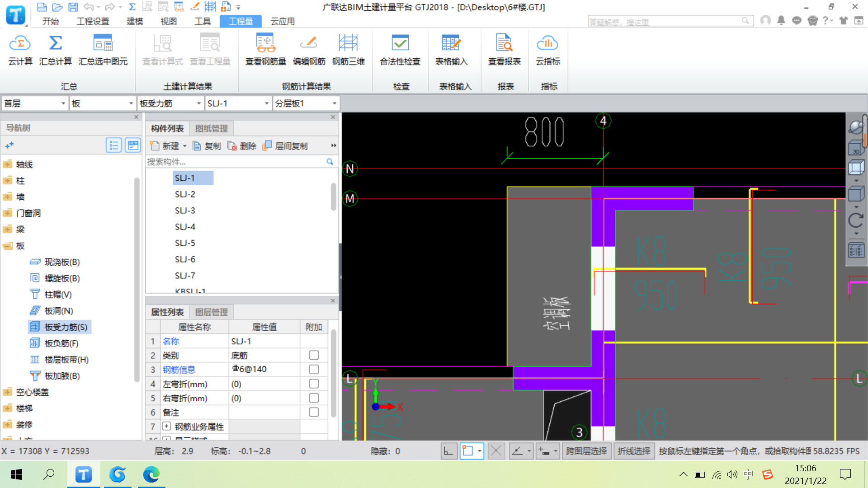Click the 云计算 cloud calculate icon
The height and width of the screenshot is (488, 868).
coord(20,43)
